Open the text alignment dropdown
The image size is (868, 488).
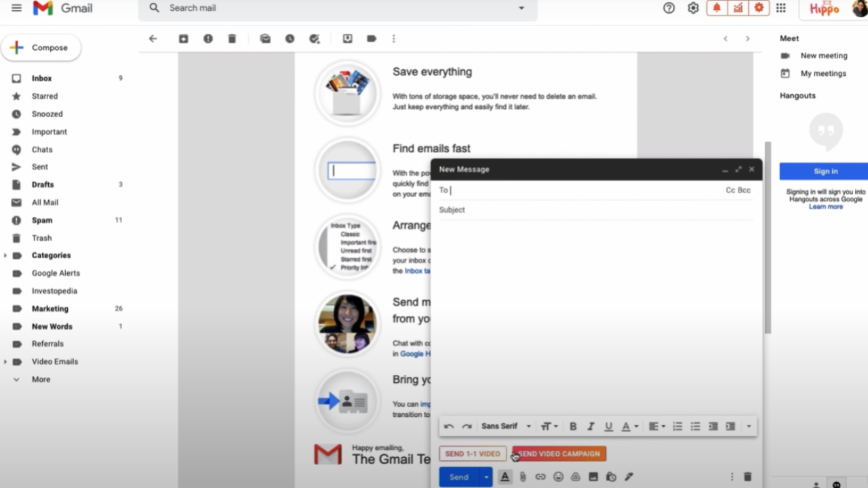[657, 426]
